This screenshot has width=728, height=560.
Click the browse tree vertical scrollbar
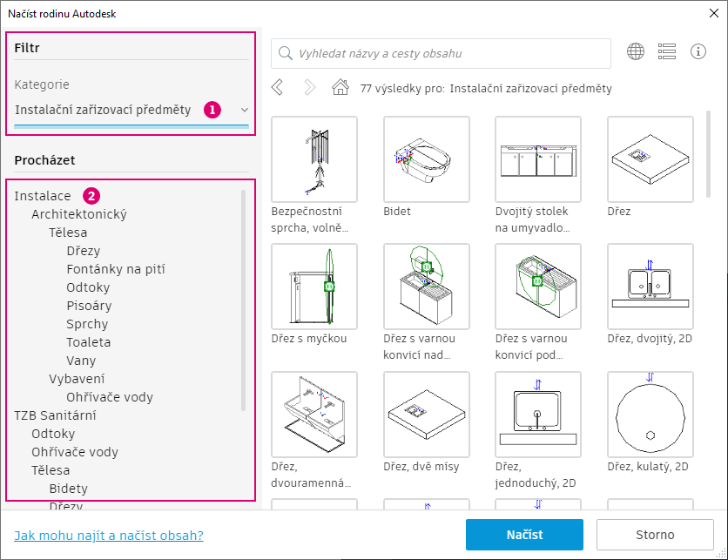pyautogui.click(x=243, y=300)
